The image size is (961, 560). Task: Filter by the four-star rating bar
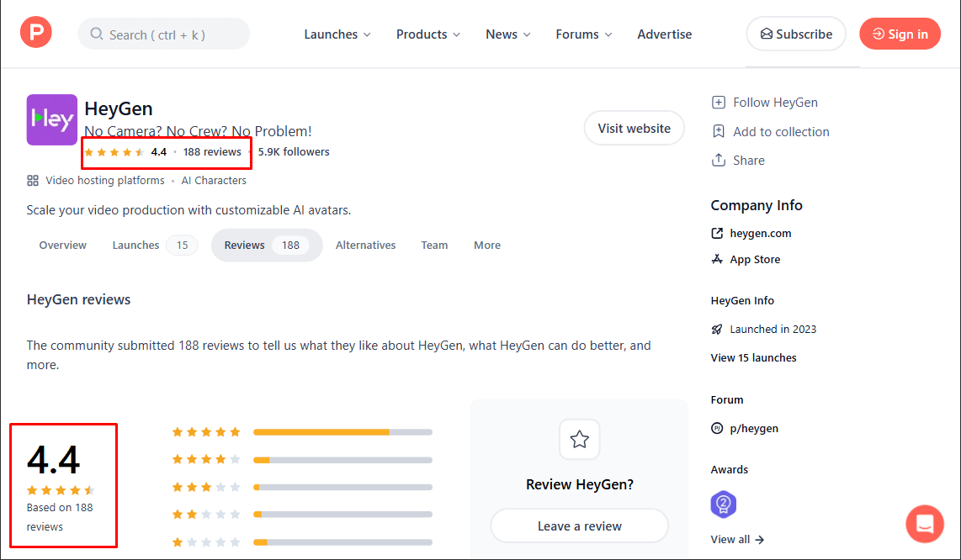pyautogui.click(x=342, y=459)
